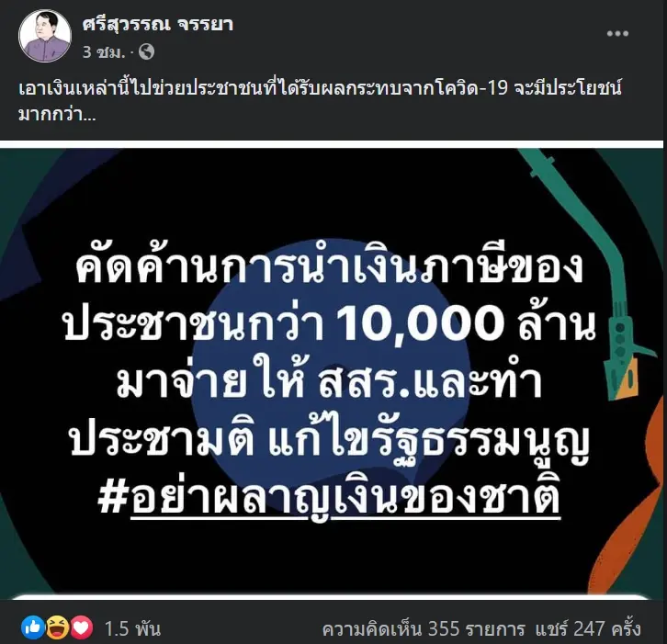Open the post options three-dot menu
667x644 pixels.
[x=617, y=34]
